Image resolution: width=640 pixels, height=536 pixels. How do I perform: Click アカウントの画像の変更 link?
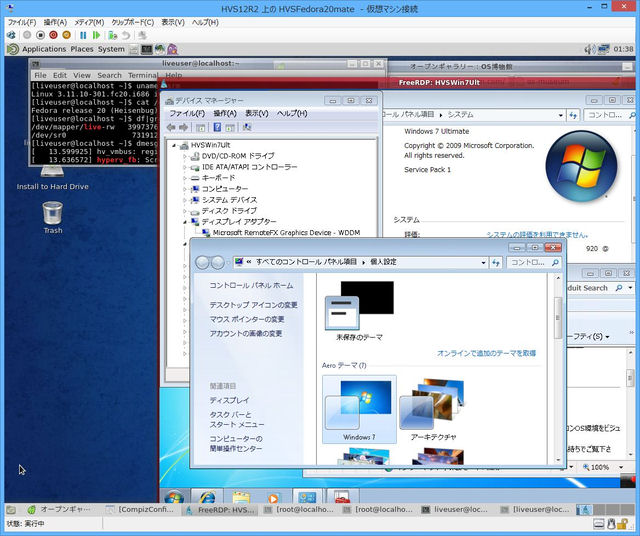click(246, 334)
